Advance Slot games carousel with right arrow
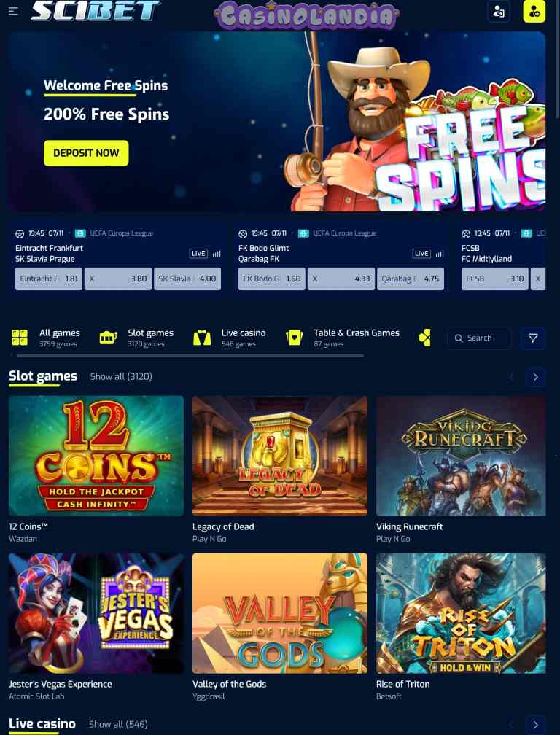The height and width of the screenshot is (735, 560). pyautogui.click(x=536, y=377)
